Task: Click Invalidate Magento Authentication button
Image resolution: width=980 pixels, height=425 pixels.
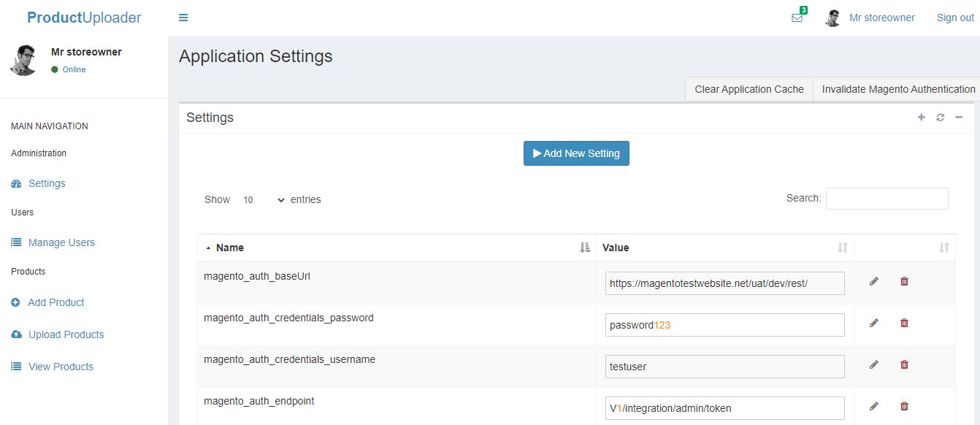Action: (x=897, y=89)
